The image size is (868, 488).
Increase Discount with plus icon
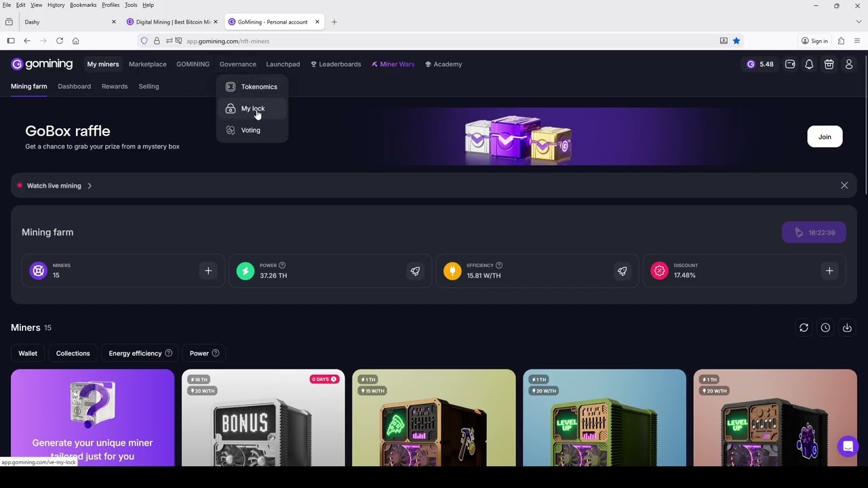click(829, 271)
